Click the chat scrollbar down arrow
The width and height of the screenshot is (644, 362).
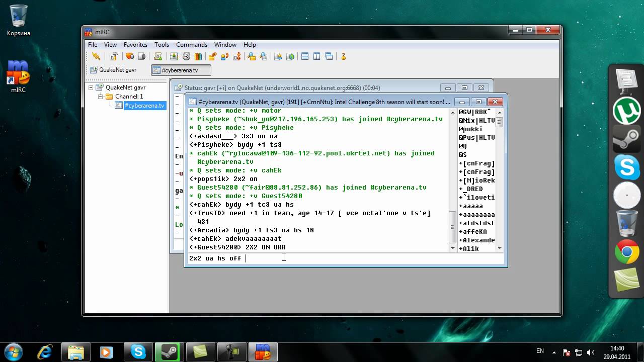[453, 248]
